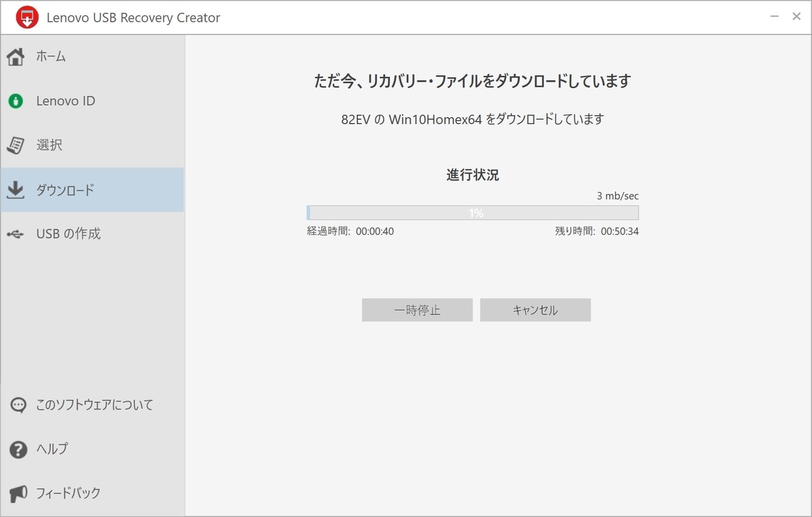Click the speech bubble icon for このソフトウェアについて
Viewport: 812px width, 517px height.
[18, 405]
